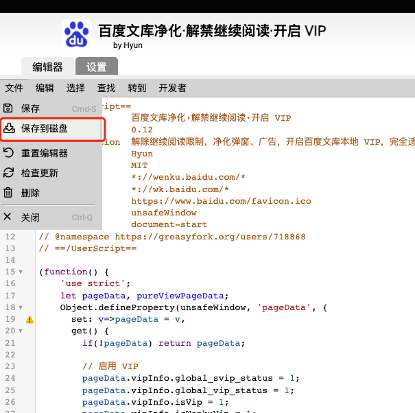Toggle the fold arrow on line 20

tap(21, 331)
